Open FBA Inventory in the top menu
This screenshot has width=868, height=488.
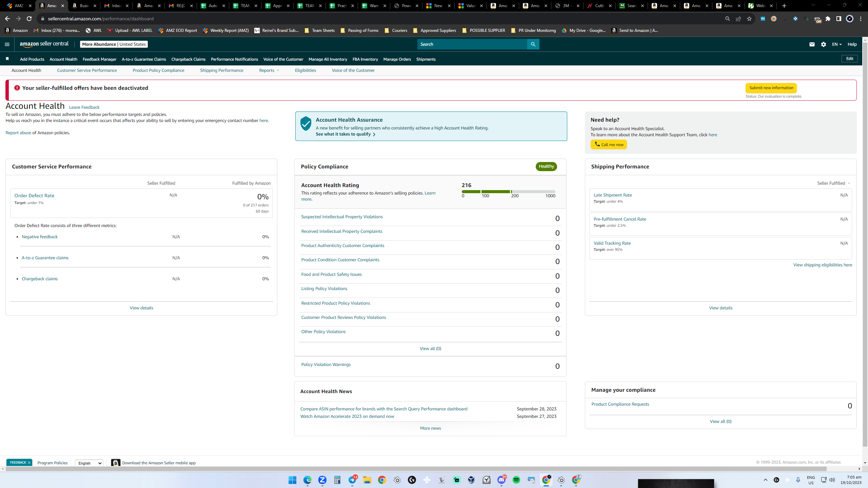point(365,59)
